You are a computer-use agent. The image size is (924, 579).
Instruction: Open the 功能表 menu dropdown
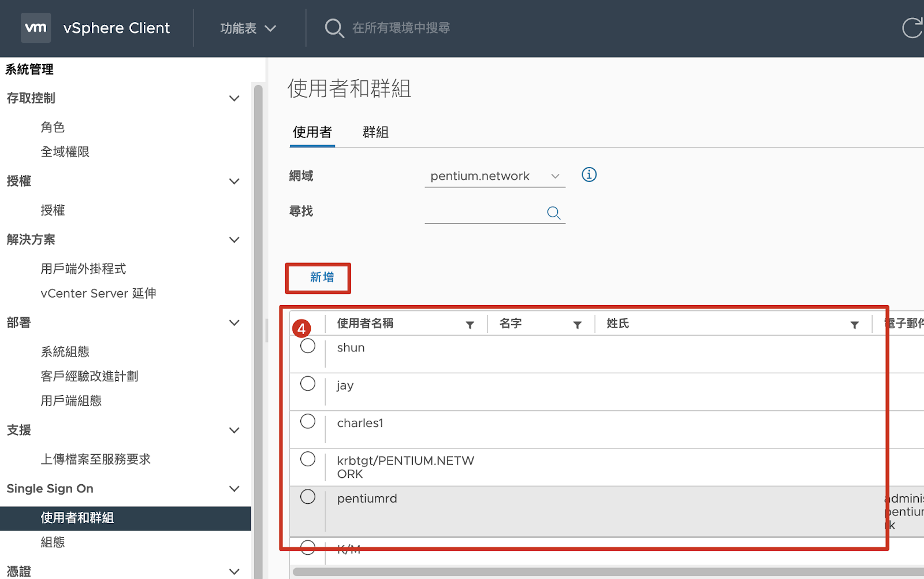click(248, 28)
